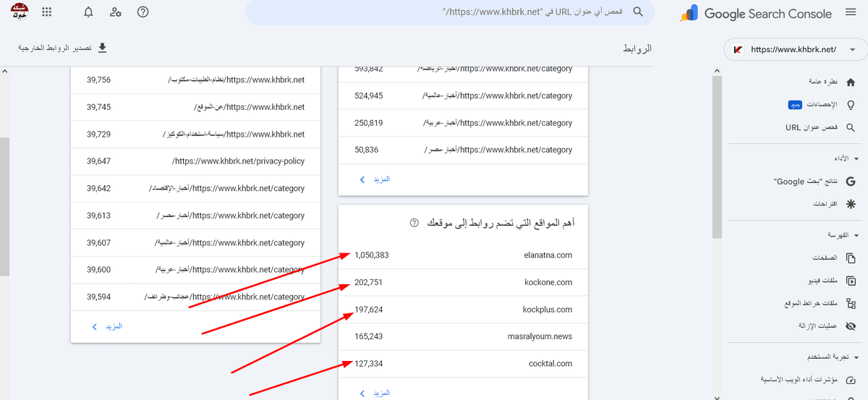Open the نظام-الطيبات-مكتوب URL row

[195, 80]
